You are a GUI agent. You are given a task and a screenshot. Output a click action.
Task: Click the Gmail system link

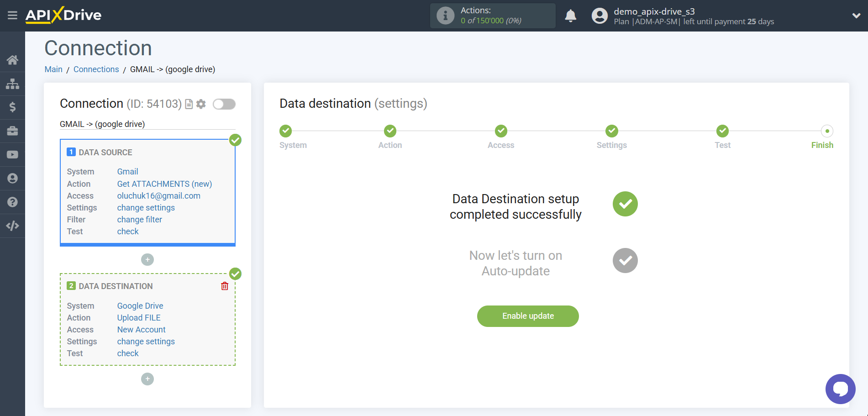click(x=127, y=172)
